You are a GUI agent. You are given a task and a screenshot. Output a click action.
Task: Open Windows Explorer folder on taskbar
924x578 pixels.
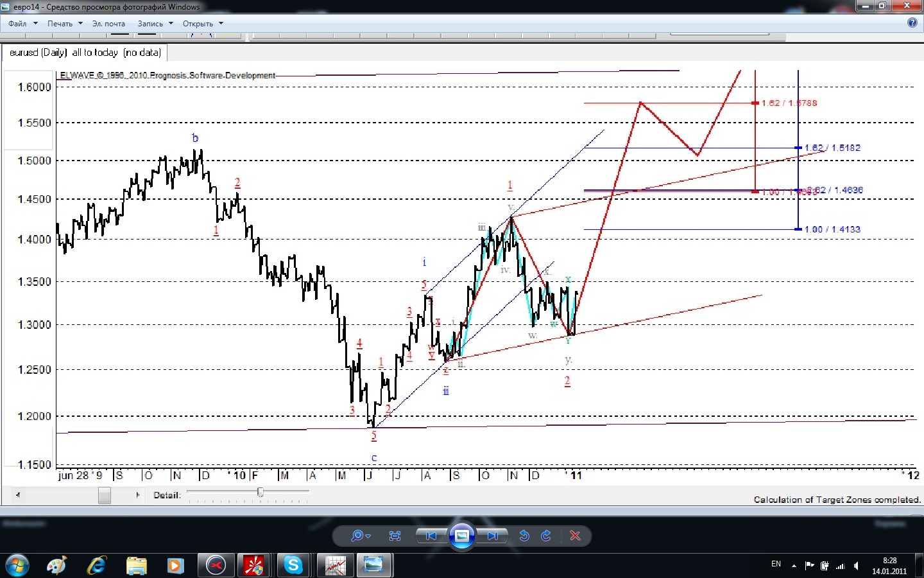(x=137, y=566)
